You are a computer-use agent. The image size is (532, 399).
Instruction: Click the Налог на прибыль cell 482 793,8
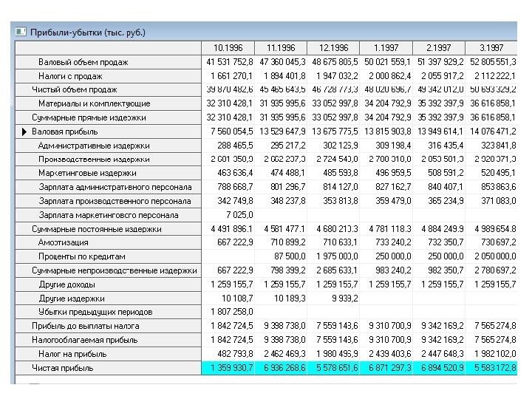pyautogui.click(x=228, y=354)
